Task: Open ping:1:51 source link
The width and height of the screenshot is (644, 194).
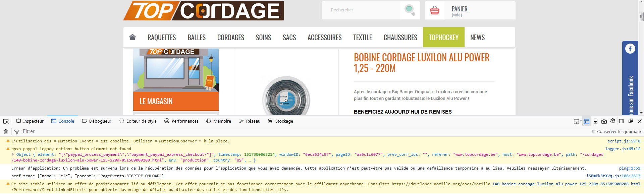Action: point(630,168)
